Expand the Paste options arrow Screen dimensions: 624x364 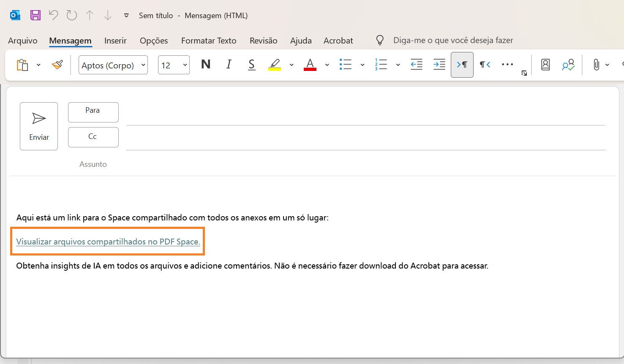pos(38,65)
